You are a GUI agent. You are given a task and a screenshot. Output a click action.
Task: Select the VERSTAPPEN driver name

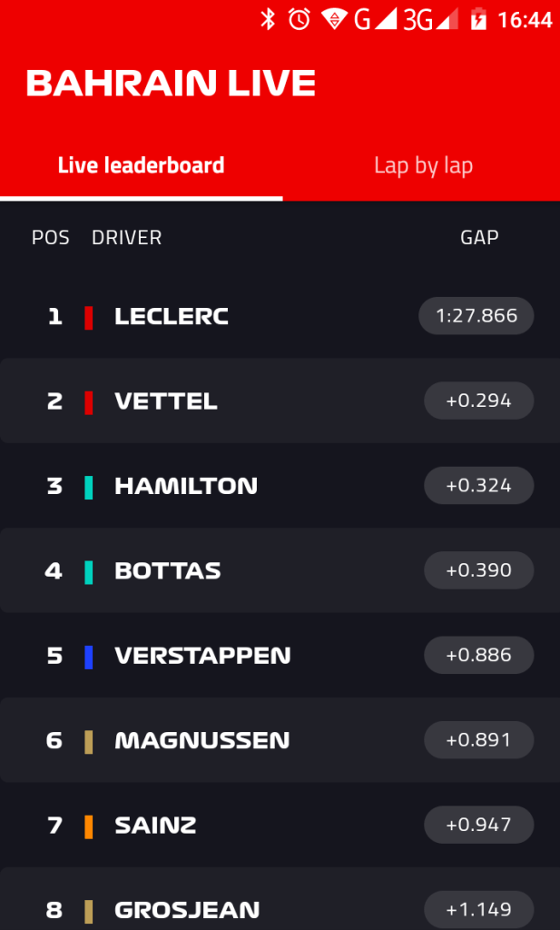(202, 656)
